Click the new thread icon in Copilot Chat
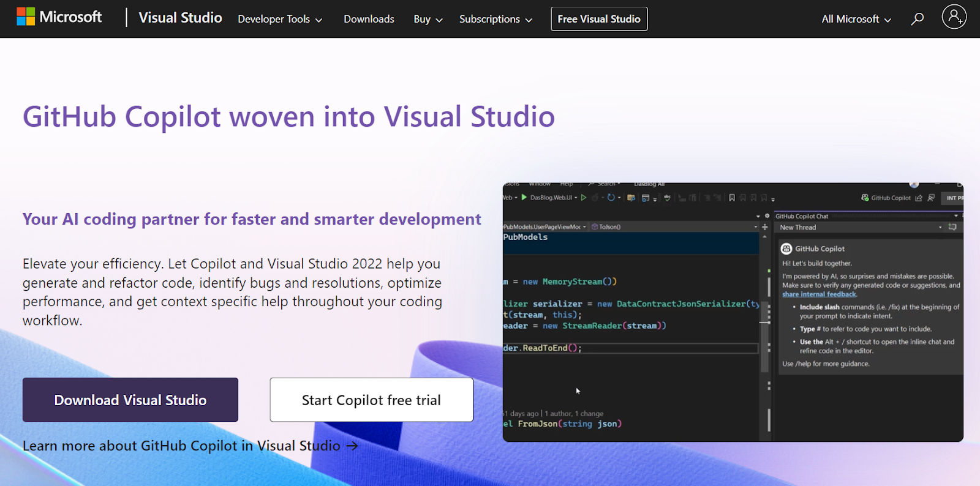 [952, 227]
